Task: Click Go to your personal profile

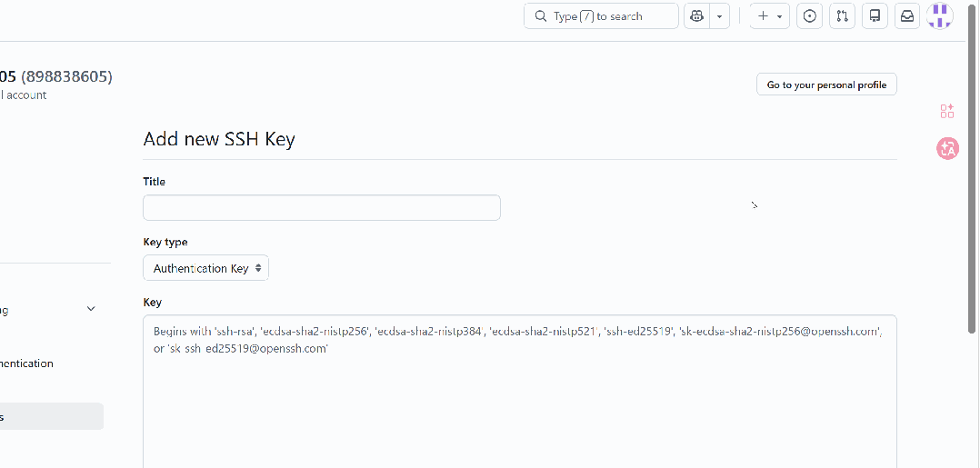Action: (826, 85)
